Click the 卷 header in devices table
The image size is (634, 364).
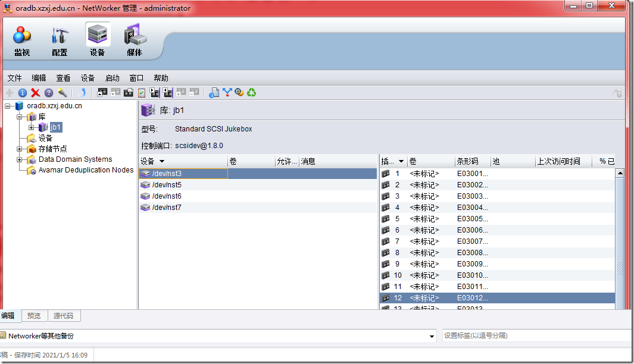(251, 161)
